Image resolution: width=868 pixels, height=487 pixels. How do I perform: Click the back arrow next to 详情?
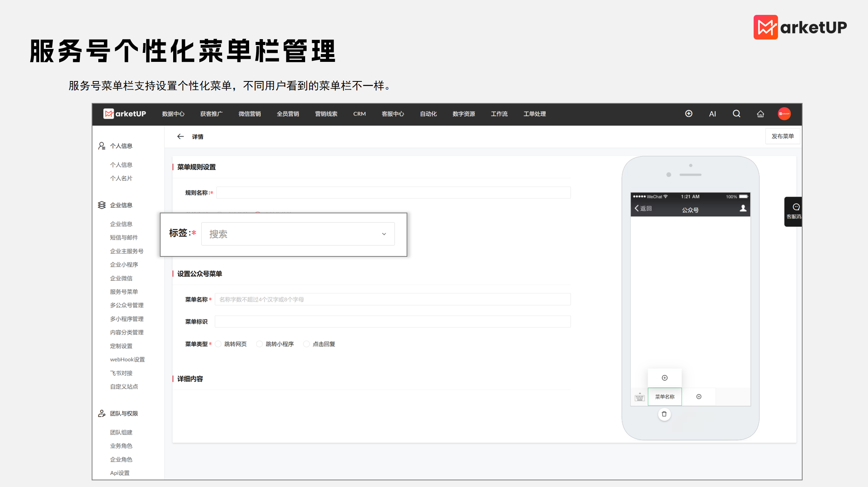181,136
